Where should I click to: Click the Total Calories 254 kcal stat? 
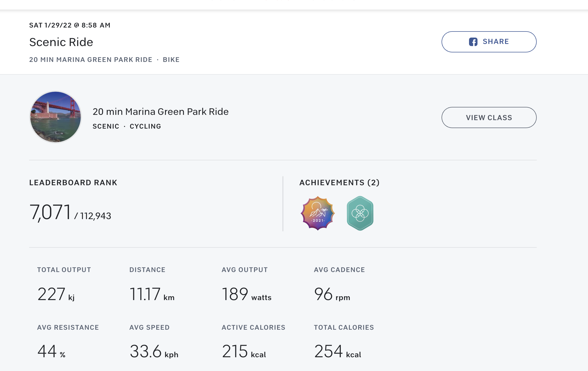(337, 352)
